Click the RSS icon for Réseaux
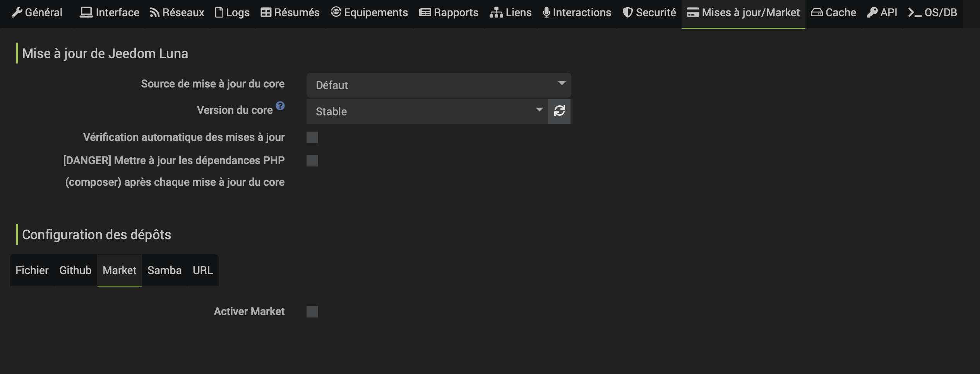This screenshot has height=374, width=980. [x=155, y=13]
